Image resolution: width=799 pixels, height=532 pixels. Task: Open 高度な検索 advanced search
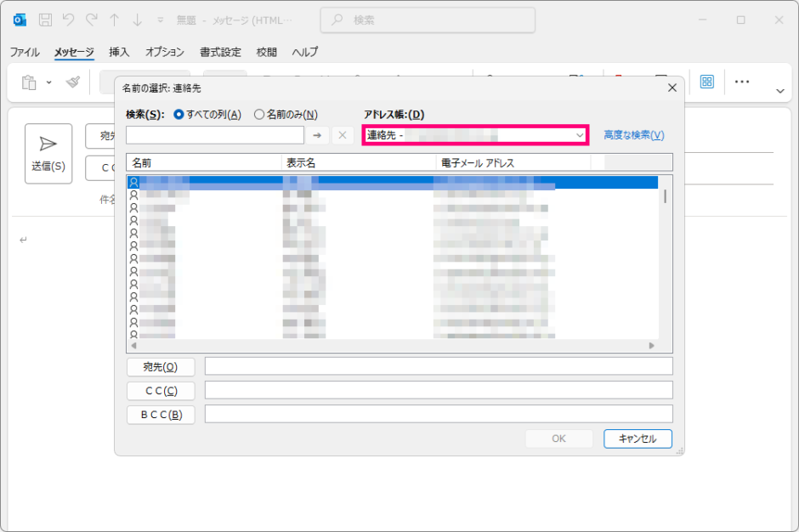pos(635,135)
